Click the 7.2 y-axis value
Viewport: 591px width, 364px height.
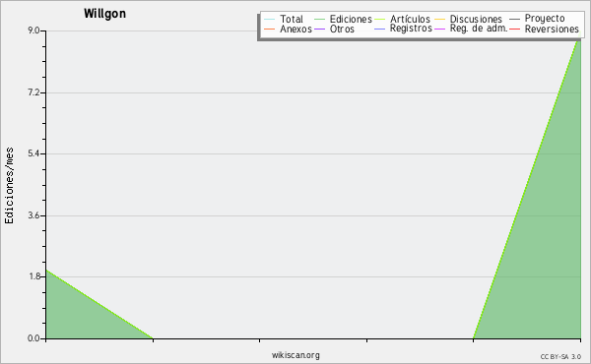33,92
